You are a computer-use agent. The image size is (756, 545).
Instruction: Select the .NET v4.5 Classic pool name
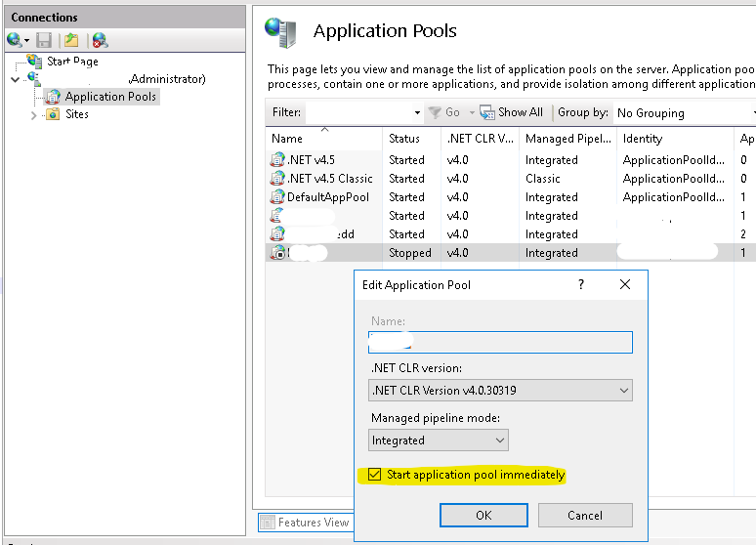tap(330, 179)
